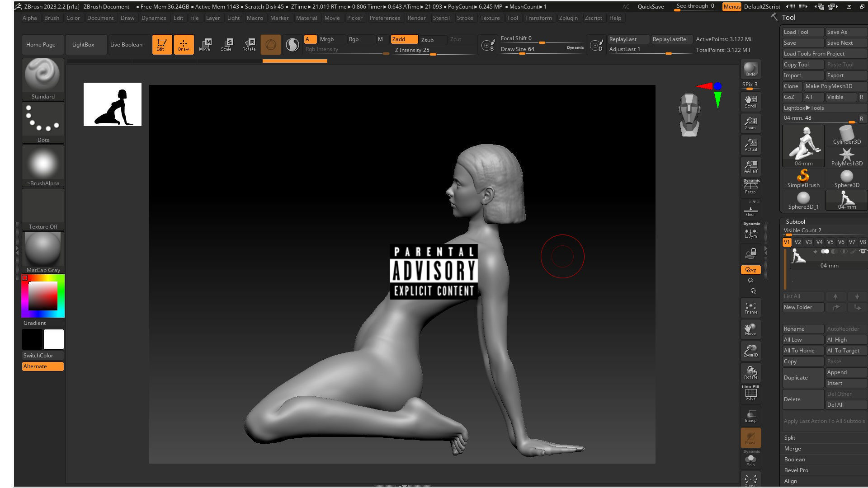Click the Scroll canvas icon
868x488 pixels.
coord(750,102)
